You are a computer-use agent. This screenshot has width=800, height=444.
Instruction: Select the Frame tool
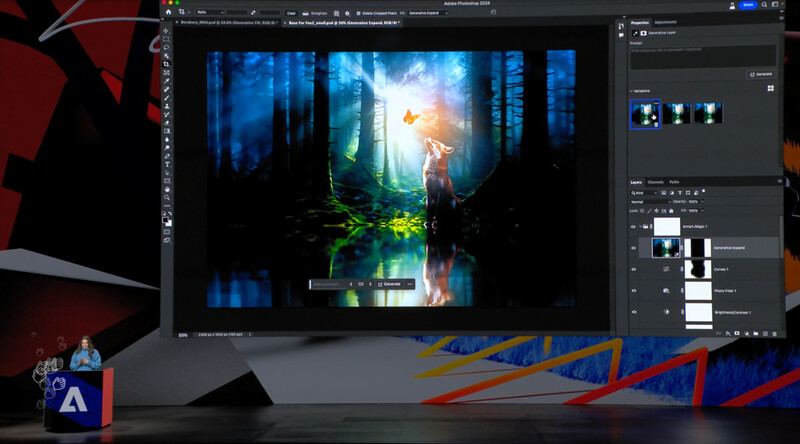point(166,72)
